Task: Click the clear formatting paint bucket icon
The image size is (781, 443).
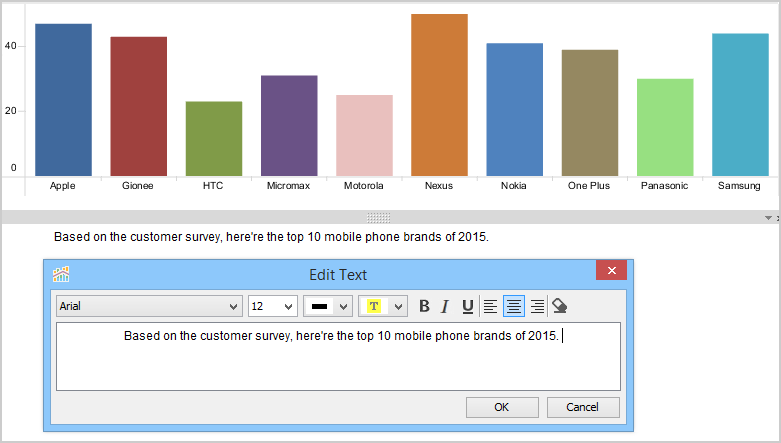Action: click(x=559, y=306)
